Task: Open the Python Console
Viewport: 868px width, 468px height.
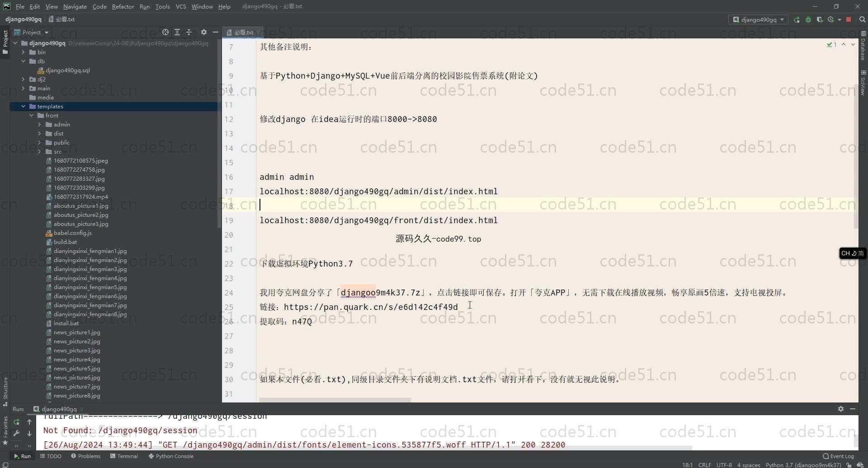Action: [171, 456]
